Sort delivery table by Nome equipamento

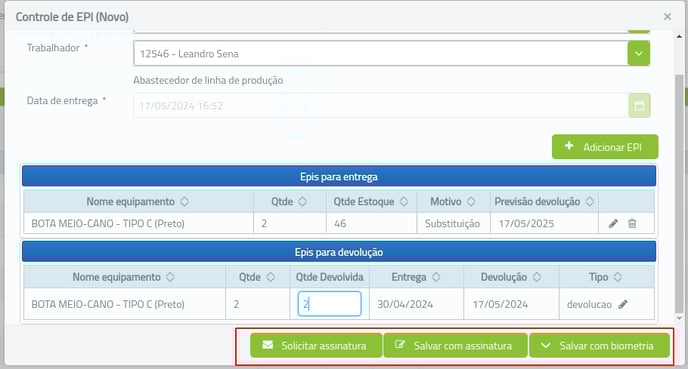184,201
